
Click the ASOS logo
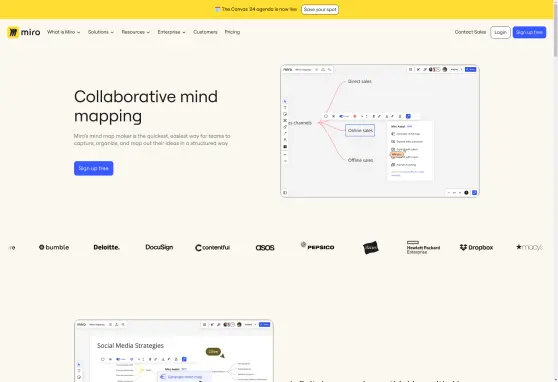point(265,247)
